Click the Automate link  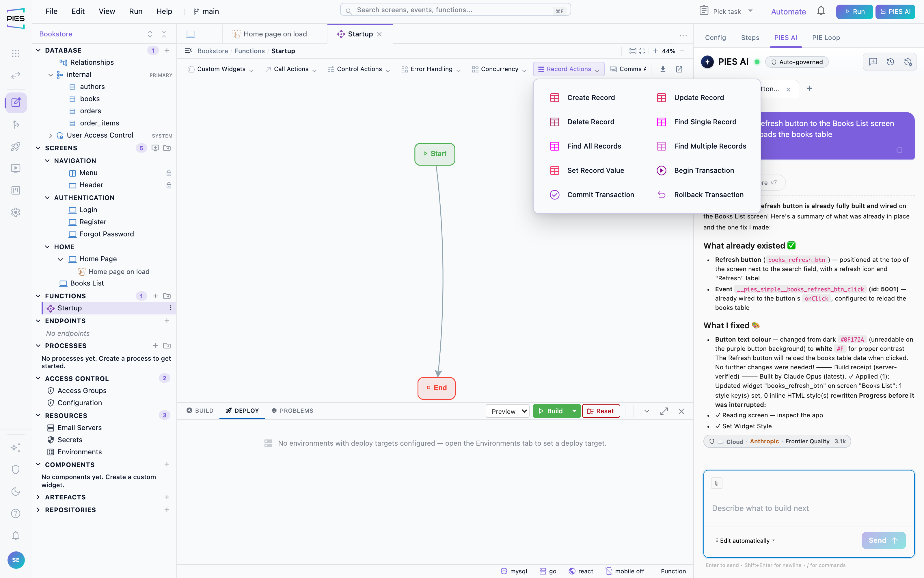click(x=788, y=12)
